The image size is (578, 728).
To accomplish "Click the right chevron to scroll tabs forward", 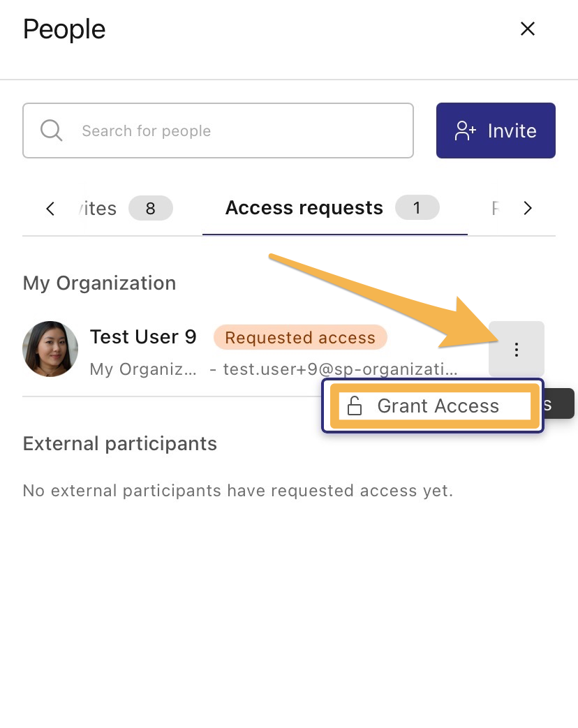I will 528,207.
